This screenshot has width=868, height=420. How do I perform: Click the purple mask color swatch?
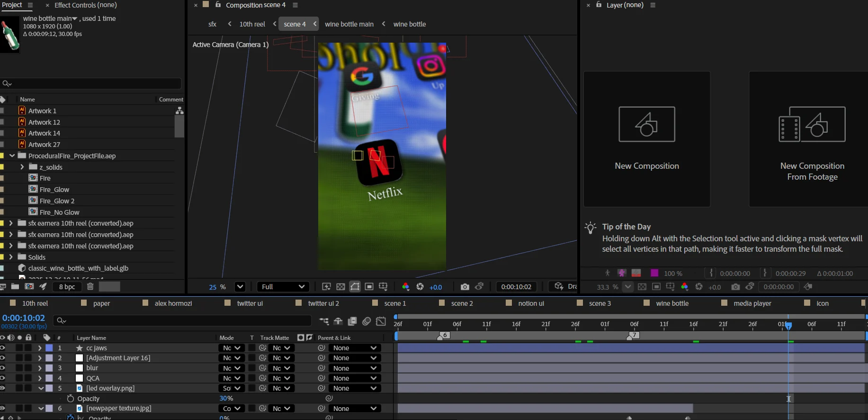pos(654,273)
